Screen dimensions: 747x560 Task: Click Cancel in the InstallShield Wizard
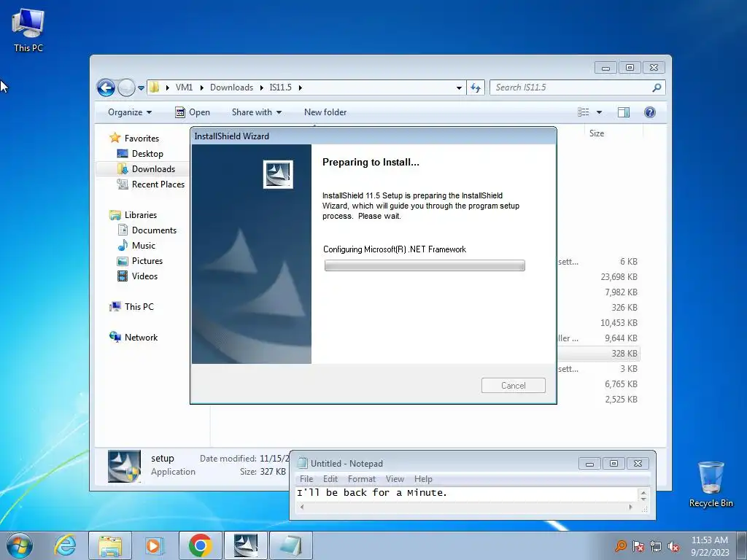(513, 386)
